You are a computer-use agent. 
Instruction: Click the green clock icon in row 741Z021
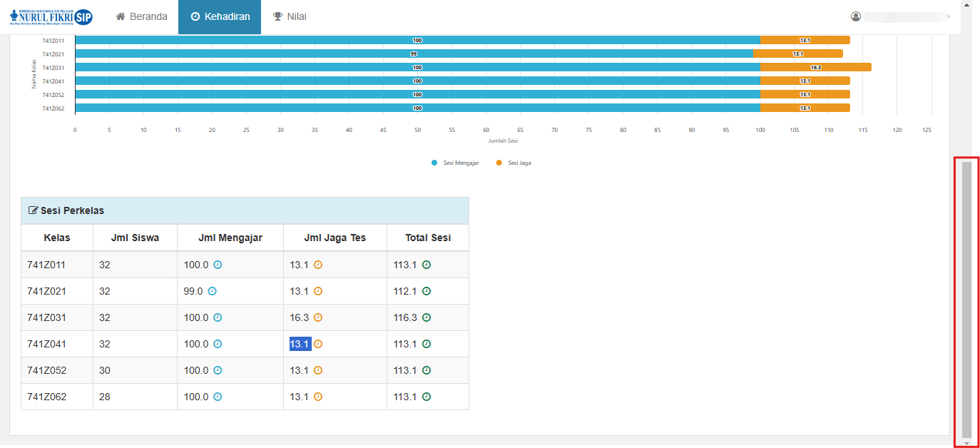click(x=427, y=291)
